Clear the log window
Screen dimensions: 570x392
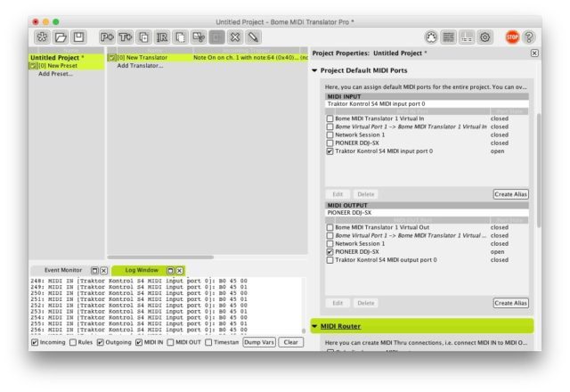pyautogui.click(x=291, y=342)
